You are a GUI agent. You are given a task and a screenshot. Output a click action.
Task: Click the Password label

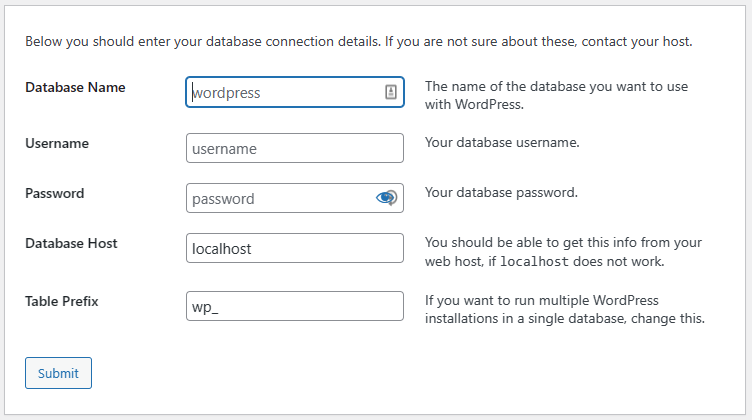(55, 193)
